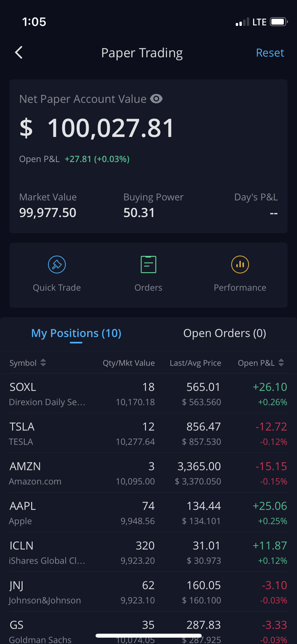
Task: Sort positions by Symbol arrows
Action: (43, 363)
